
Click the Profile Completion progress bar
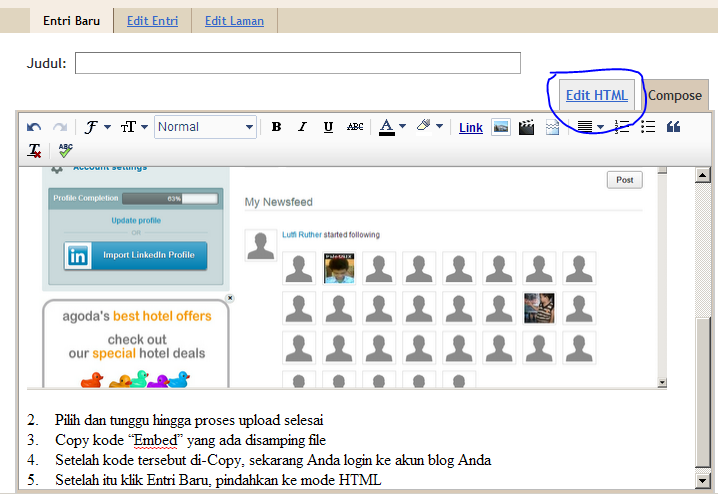[170, 198]
